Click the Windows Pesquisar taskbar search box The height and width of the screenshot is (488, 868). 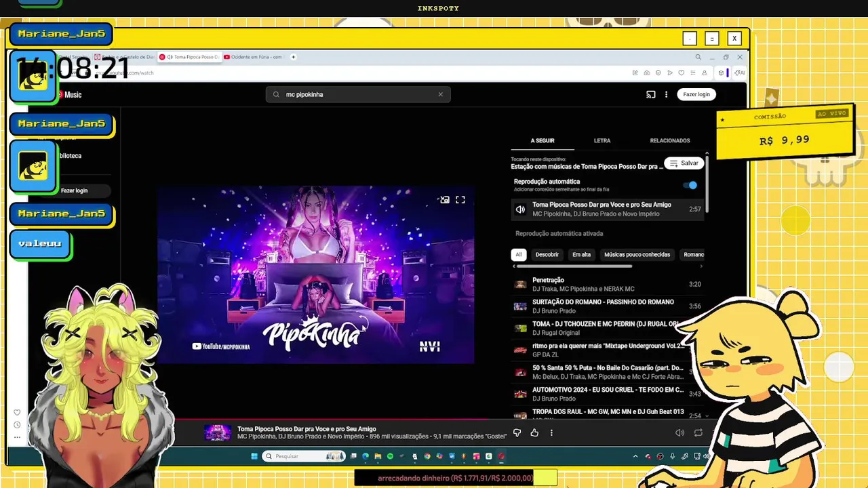pyautogui.click(x=303, y=456)
